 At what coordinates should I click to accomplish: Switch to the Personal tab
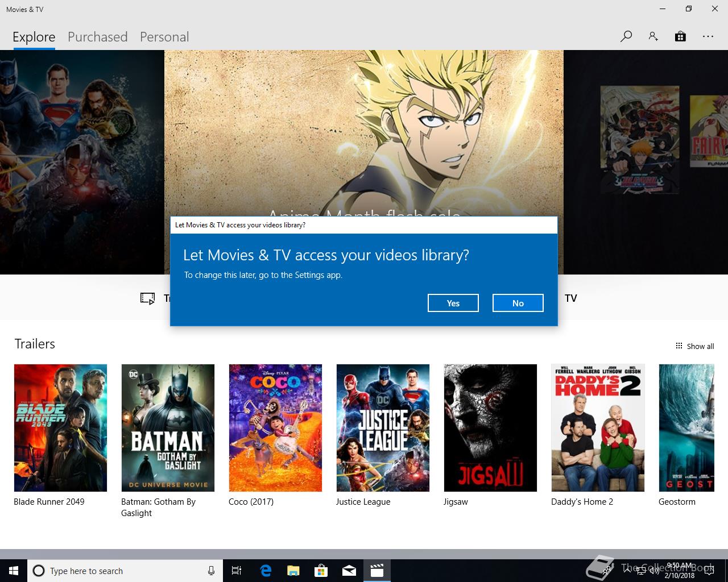click(x=164, y=37)
